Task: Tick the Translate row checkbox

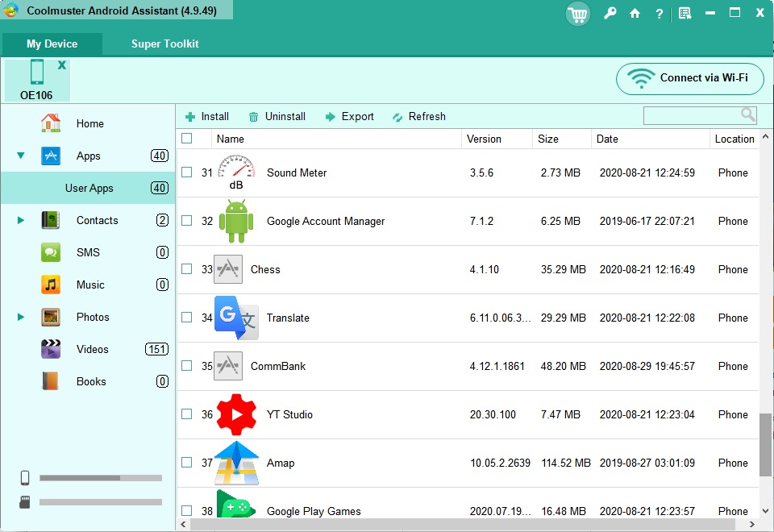Action: click(x=186, y=318)
